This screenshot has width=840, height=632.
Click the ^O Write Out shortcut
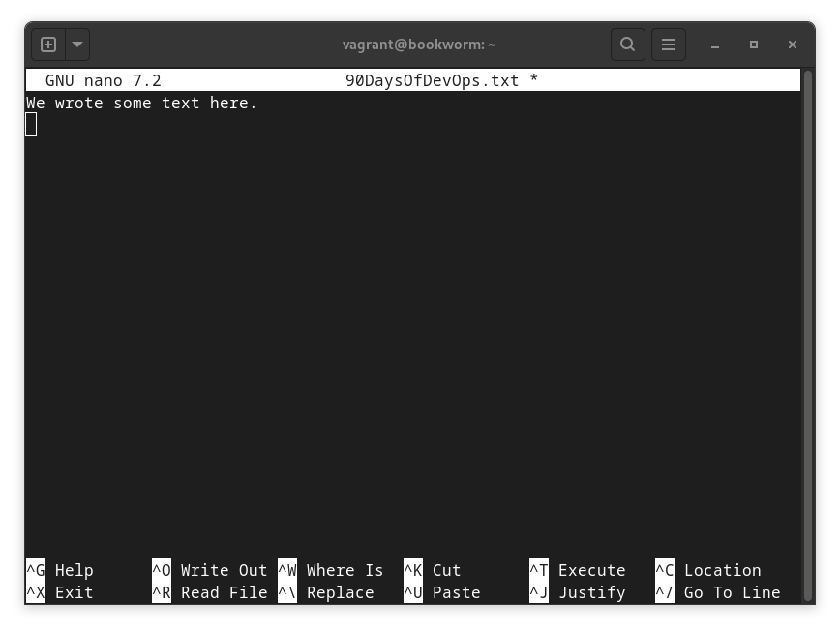click(x=209, y=570)
